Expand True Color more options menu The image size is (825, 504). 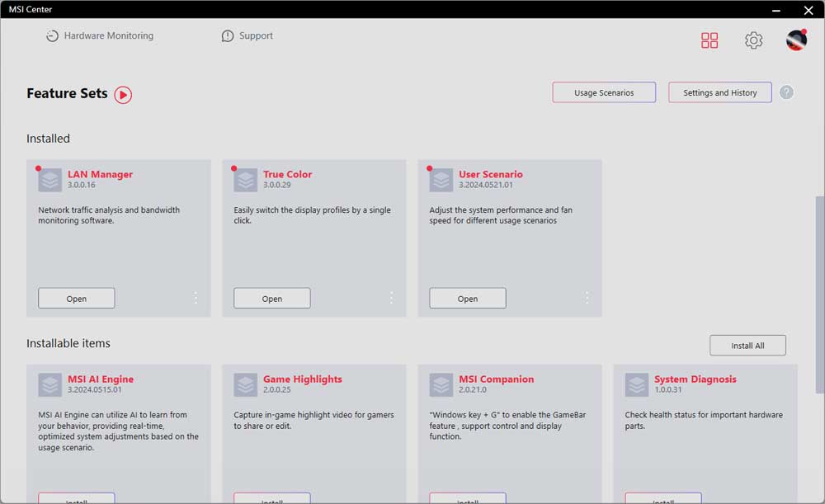click(x=391, y=298)
